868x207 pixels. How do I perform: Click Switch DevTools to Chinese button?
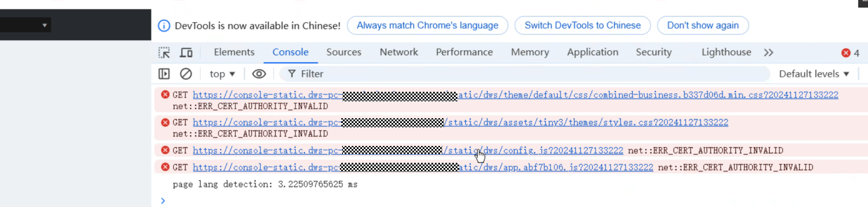(x=582, y=26)
